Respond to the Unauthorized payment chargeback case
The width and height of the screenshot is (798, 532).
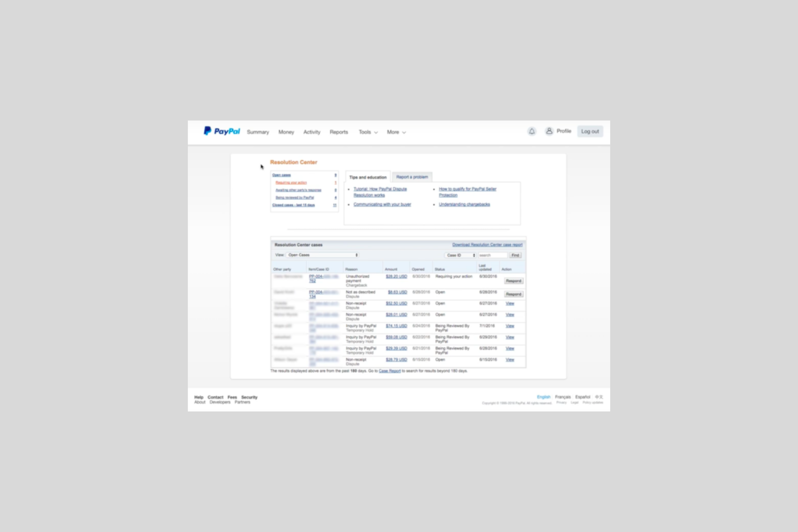tap(513, 281)
